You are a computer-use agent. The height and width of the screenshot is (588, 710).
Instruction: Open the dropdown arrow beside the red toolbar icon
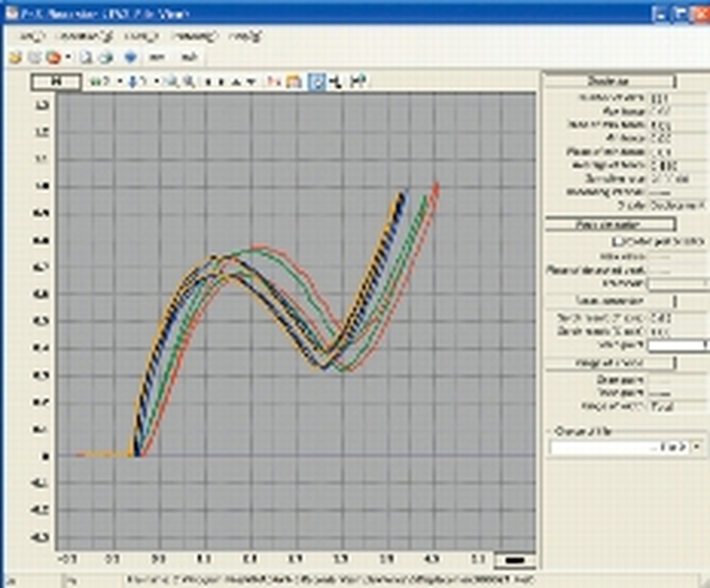pos(68,57)
